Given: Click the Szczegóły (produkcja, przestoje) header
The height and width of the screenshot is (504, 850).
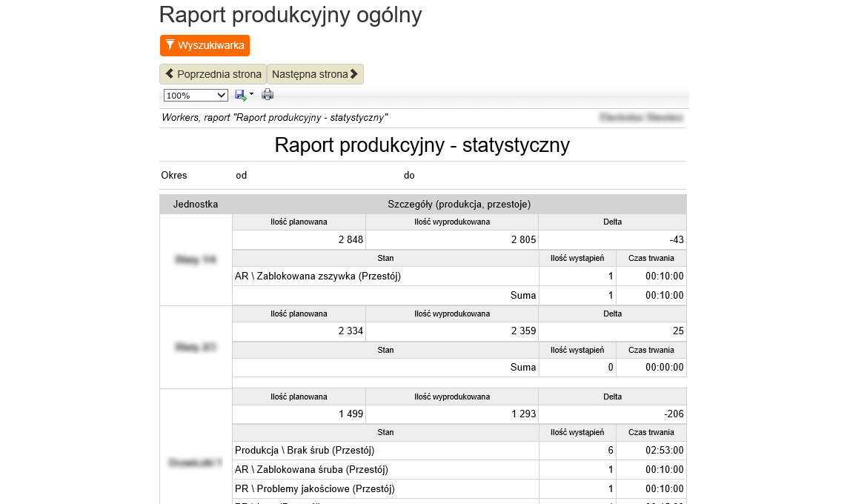Looking at the screenshot, I should point(459,204).
